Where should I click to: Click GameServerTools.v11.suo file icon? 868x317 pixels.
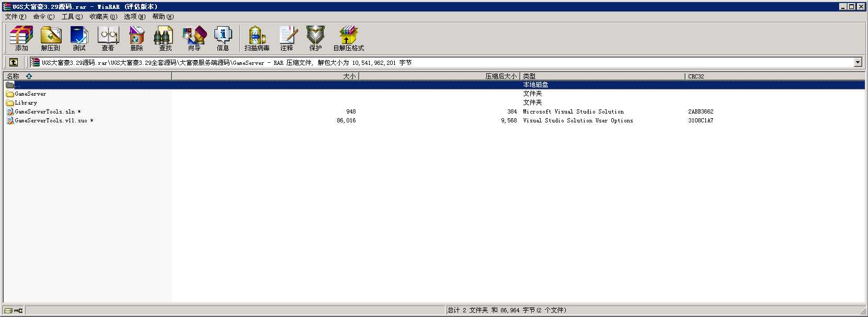tap(10, 120)
